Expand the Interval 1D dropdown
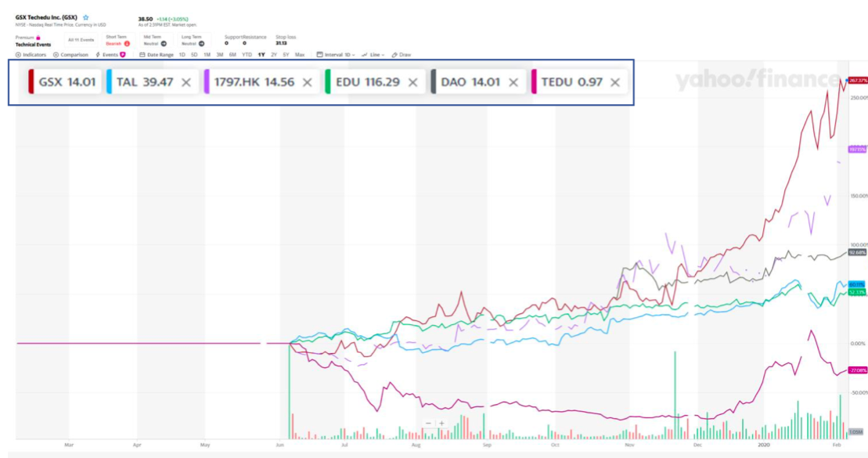The width and height of the screenshot is (868, 458). tap(337, 55)
